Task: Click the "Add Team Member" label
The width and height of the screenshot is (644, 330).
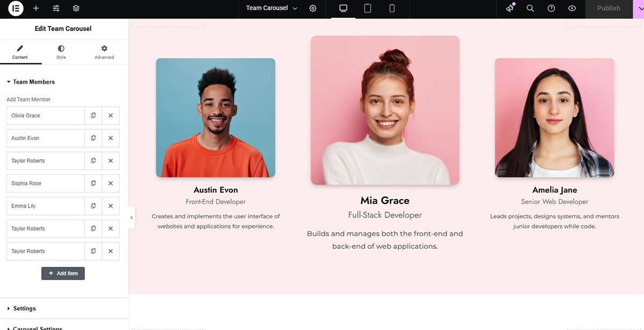Action: [28, 99]
